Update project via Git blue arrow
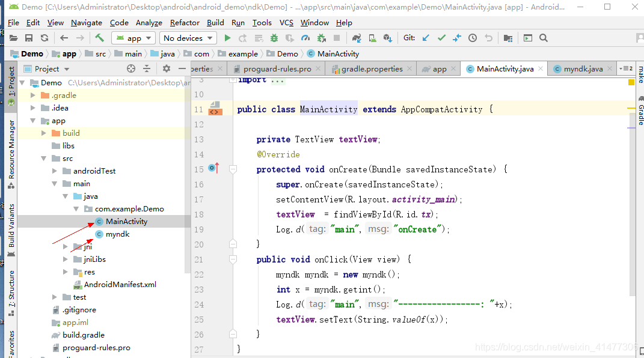This screenshot has width=644, height=358. click(x=426, y=38)
